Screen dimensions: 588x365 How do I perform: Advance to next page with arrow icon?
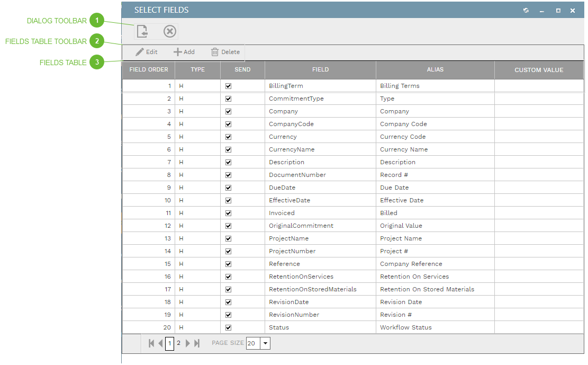(x=188, y=343)
